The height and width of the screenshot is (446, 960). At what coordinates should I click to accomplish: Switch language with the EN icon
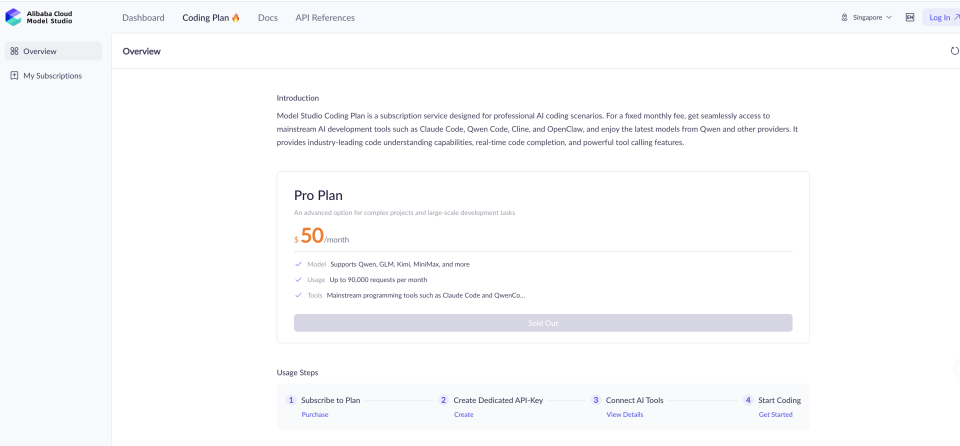click(x=910, y=18)
